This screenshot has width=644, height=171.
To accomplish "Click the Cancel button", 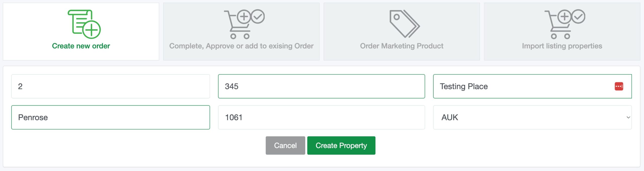I will 285,145.
